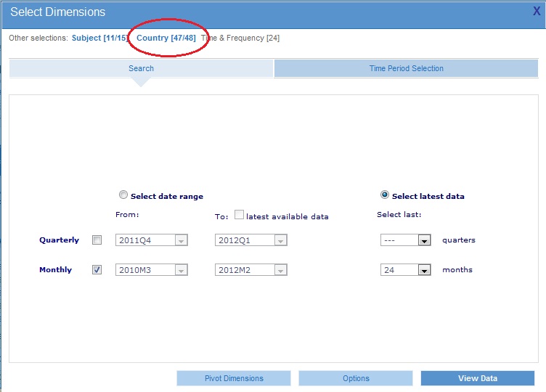Uncheck the Monthly frequency checkbox
This screenshot has height=392, width=546.
(x=97, y=269)
